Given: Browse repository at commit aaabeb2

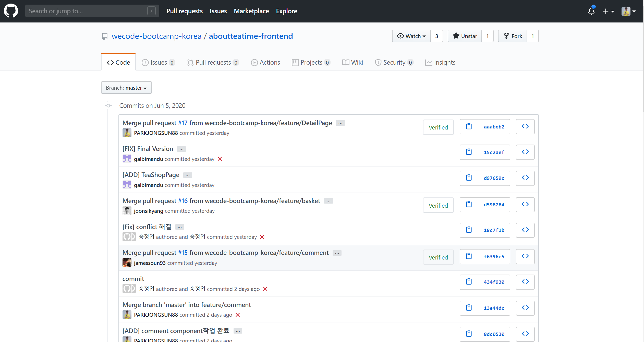Looking at the screenshot, I should (x=525, y=127).
